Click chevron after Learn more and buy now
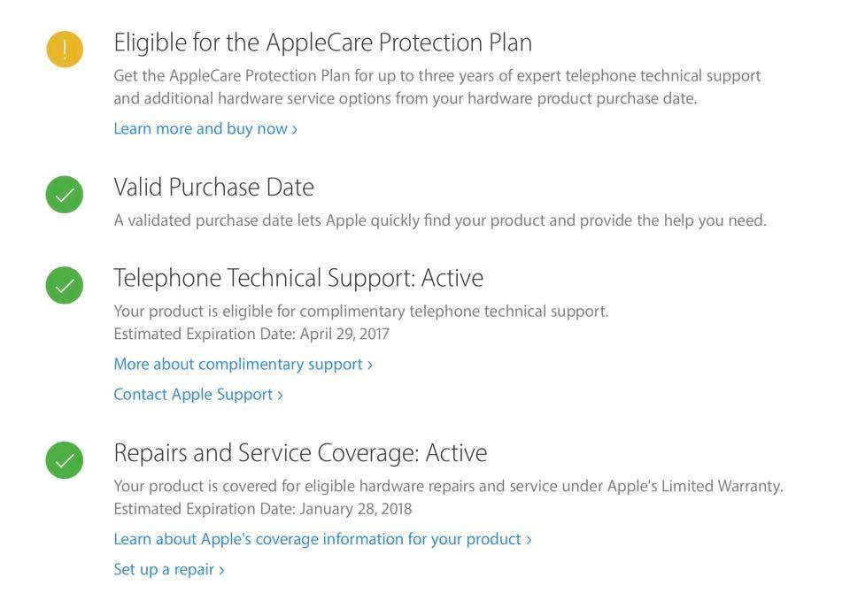Image resolution: width=850 pixels, height=616 pixels. tap(295, 129)
